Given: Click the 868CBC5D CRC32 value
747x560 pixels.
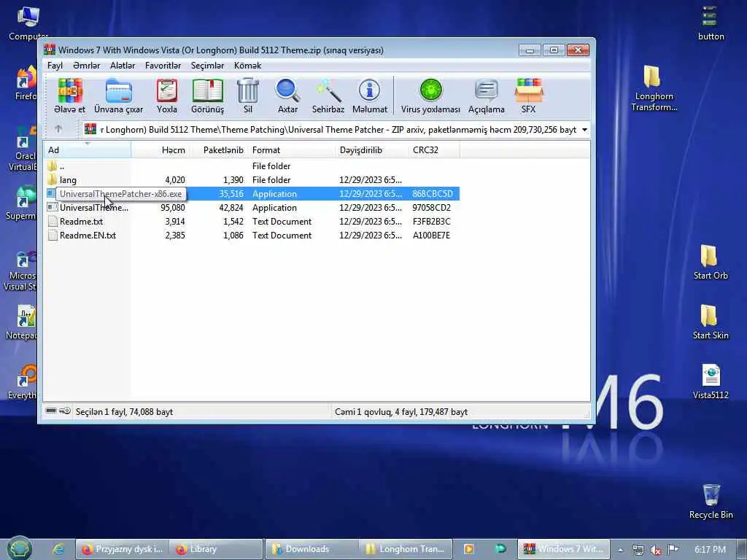Looking at the screenshot, I should click(x=433, y=194).
